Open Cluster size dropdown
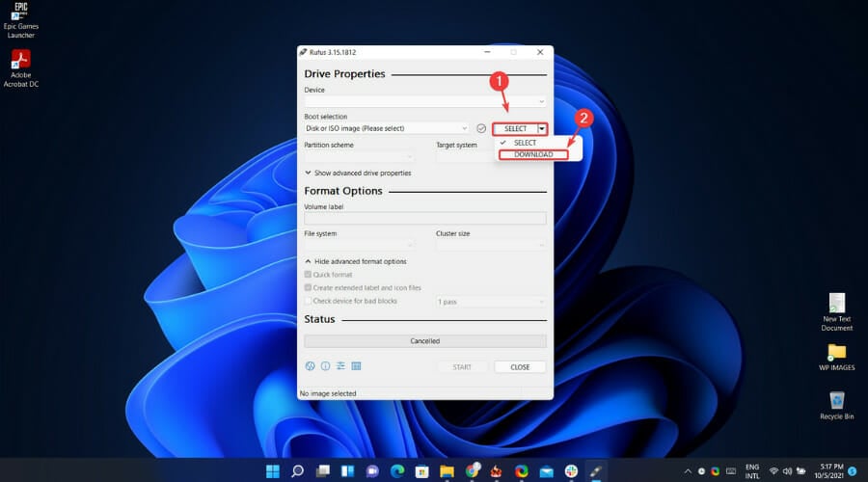Screen dimensions: 868x482 click(491, 245)
